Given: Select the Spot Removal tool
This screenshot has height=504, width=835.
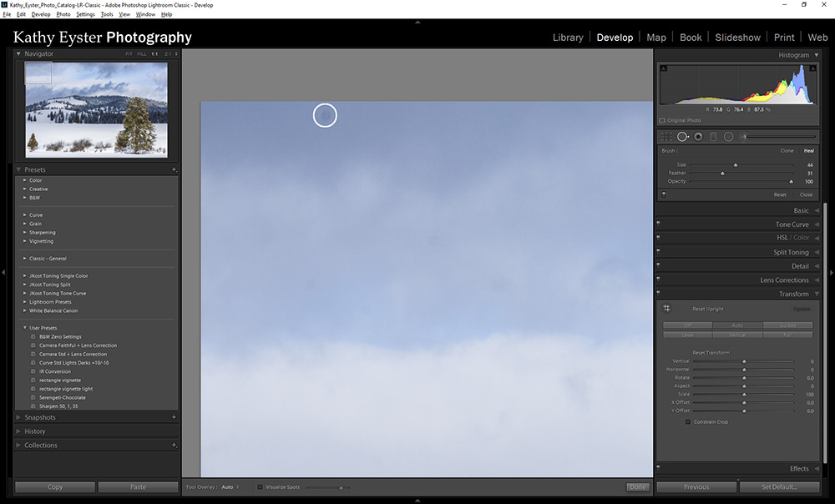Looking at the screenshot, I should (x=682, y=136).
